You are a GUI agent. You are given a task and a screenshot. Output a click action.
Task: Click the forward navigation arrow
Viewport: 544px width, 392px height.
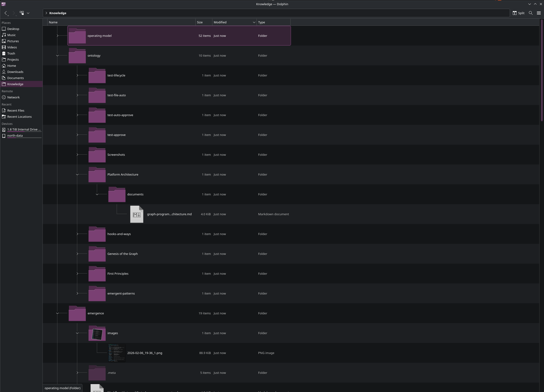pos(14,13)
